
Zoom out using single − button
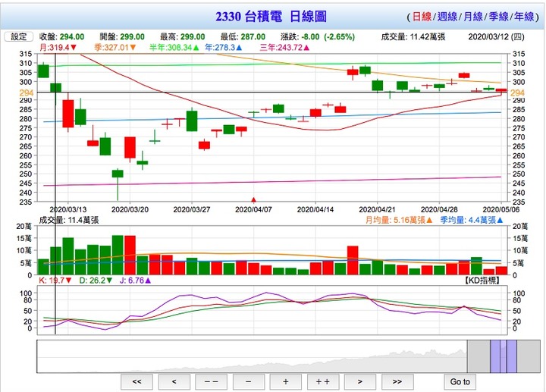tap(248, 382)
